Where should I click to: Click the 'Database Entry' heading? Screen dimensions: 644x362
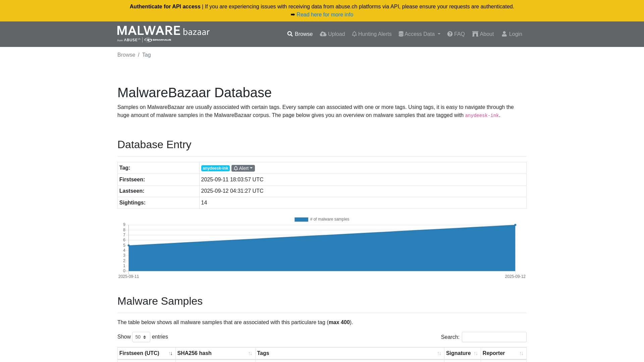tap(154, 144)
